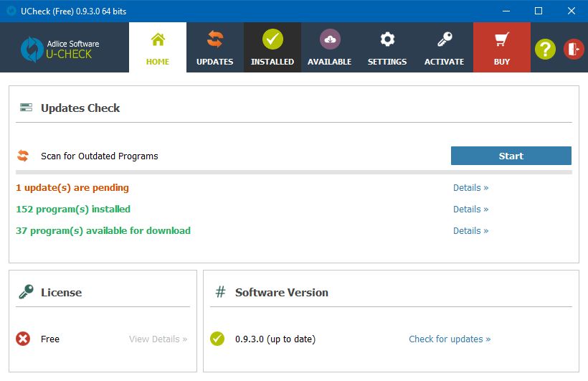Click the UCheck title bar app icon

[11, 11]
